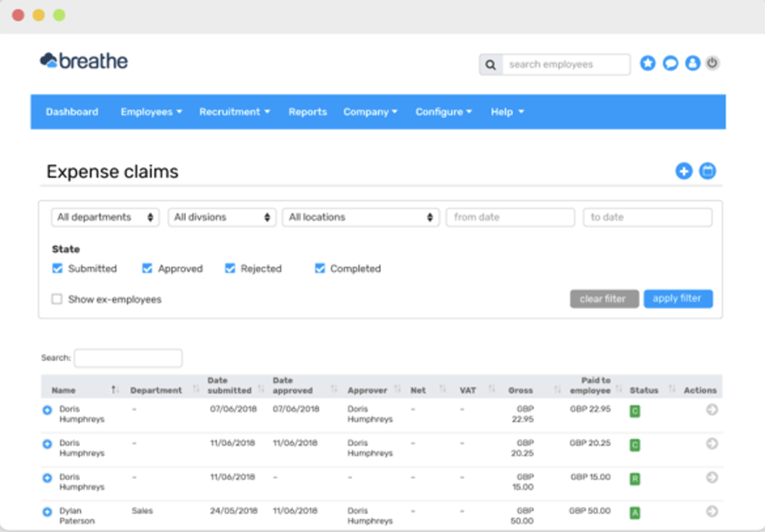Expand the Company menu
The height and width of the screenshot is (532, 765).
point(370,112)
